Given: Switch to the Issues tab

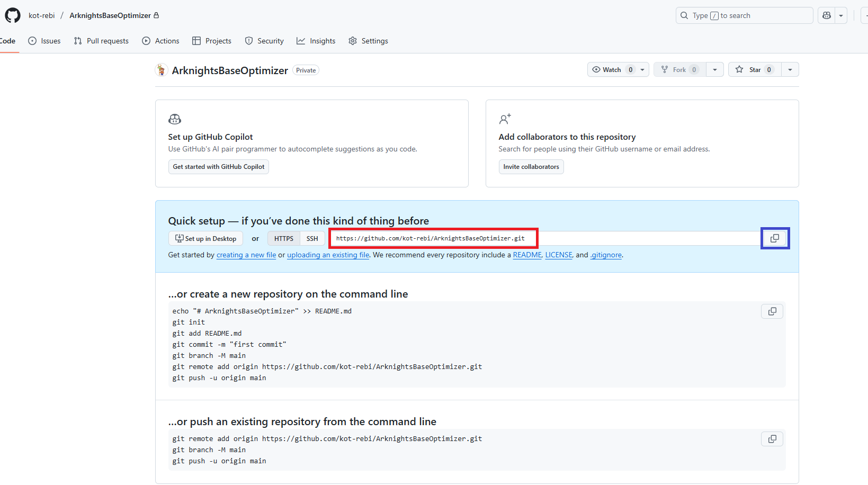Looking at the screenshot, I should [44, 41].
